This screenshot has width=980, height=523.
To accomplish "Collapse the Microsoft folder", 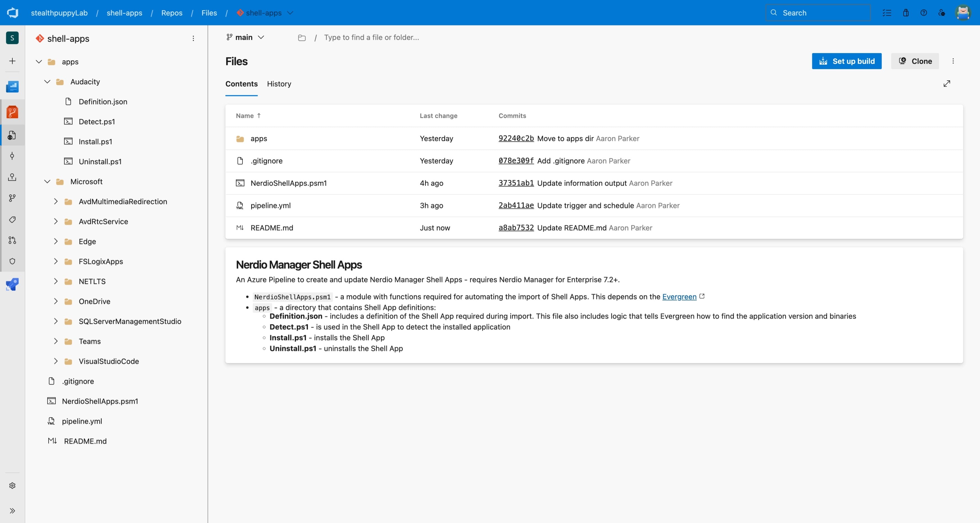I will (47, 181).
